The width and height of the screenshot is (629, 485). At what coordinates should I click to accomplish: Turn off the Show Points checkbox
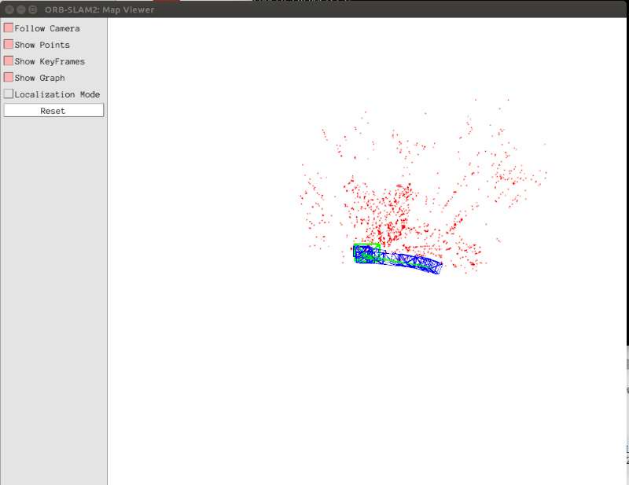click(x=9, y=45)
